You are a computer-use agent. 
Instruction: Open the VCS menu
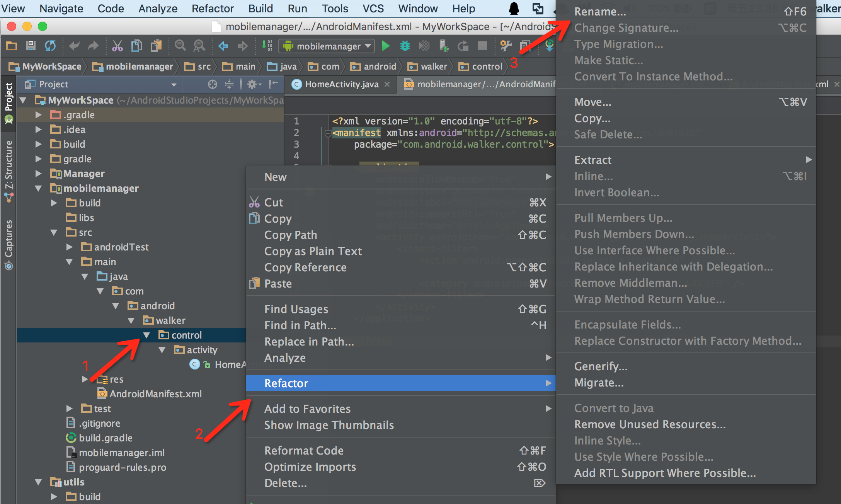click(x=373, y=9)
